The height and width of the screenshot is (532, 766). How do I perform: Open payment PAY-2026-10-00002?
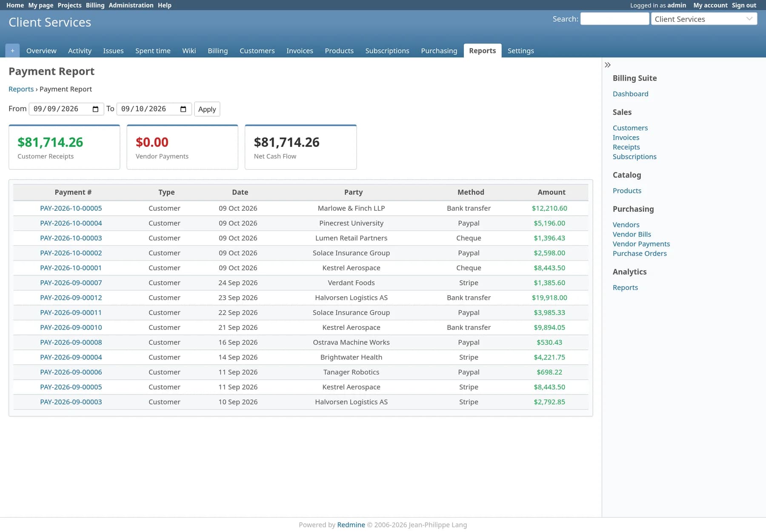[71, 253]
